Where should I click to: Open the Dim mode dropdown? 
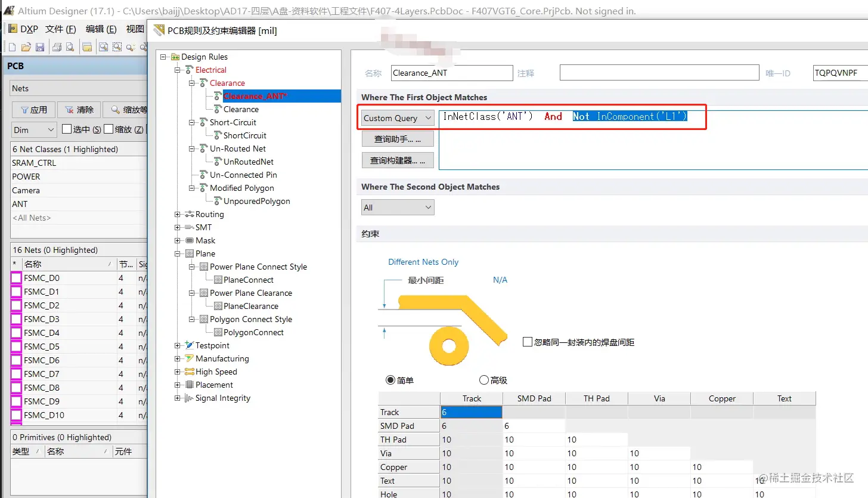(35, 129)
